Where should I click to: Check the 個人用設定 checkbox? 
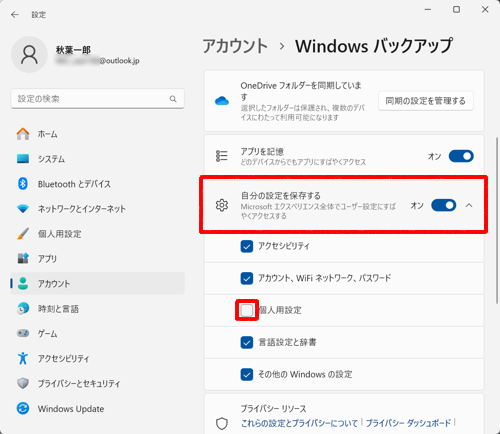(x=247, y=310)
